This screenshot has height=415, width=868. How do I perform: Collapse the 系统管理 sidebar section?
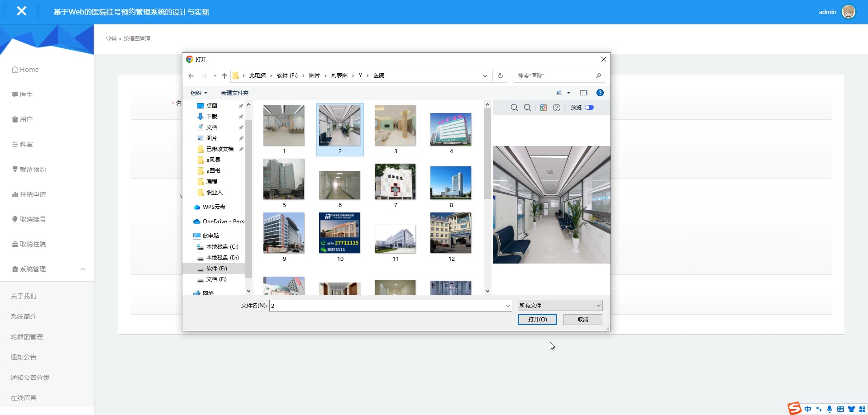pyautogui.click(x=82, y=269)
